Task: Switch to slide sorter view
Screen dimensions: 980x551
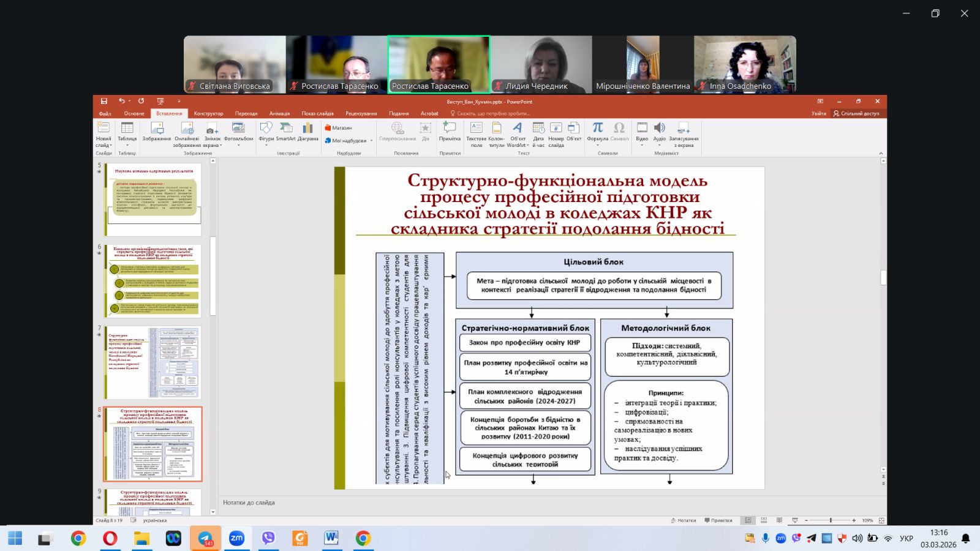Action: (764, 520)
